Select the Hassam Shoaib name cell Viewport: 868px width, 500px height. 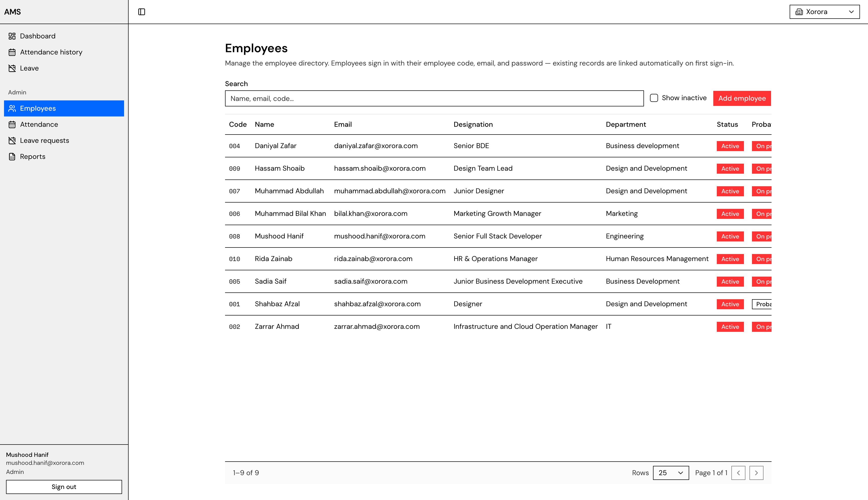point(279,169)
